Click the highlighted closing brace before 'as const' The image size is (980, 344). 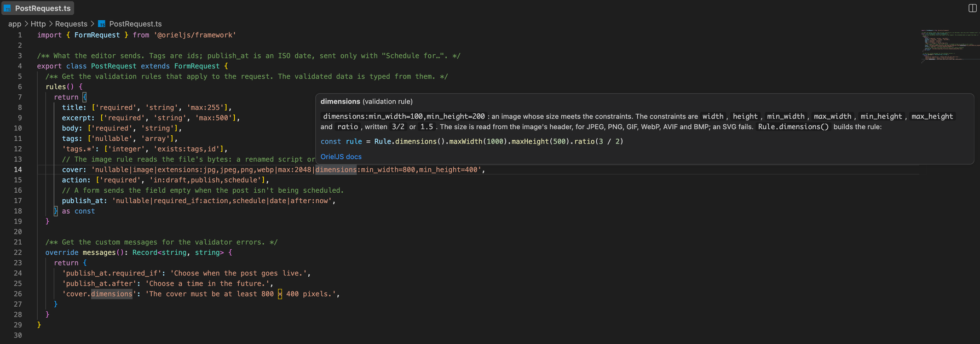click(x=55, y=211)
